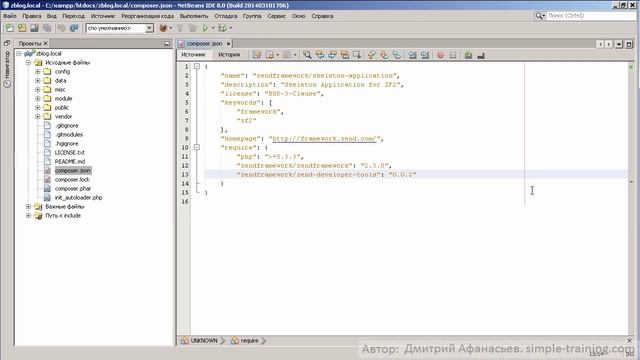Click Shift Line Left icon
This screenshot has width=640, height=360.
pyautogui.click(x=412, y=55)
